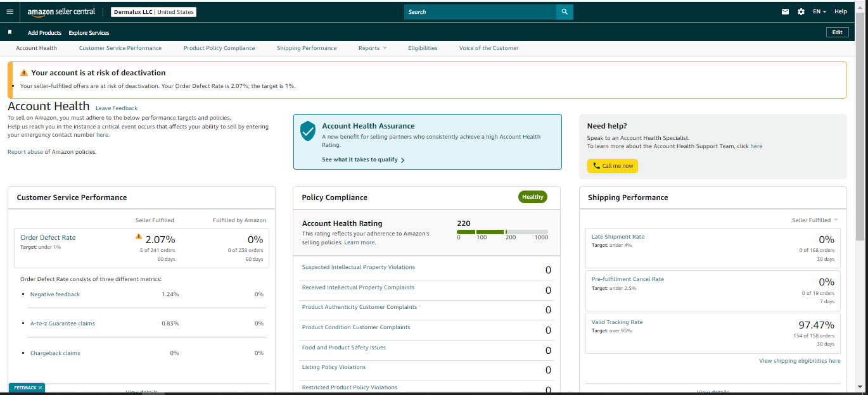Click the Healthy status badge
This screenshot has width=868, height=395.
[x=533, y=197]
